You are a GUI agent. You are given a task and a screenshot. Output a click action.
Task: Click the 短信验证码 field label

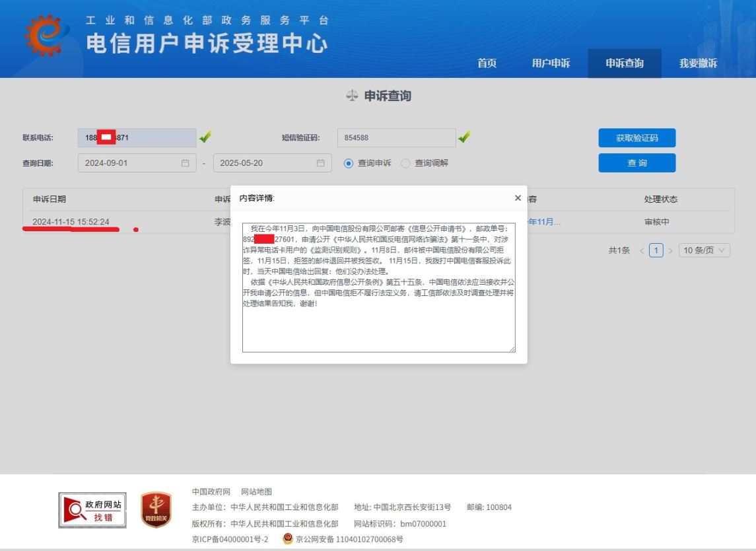point(301,138)
